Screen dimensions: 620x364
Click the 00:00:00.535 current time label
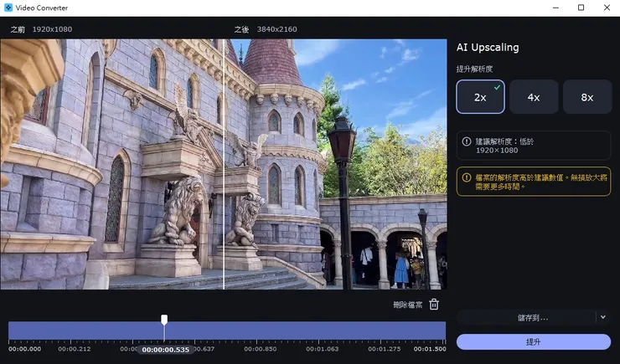coord(165,350)
